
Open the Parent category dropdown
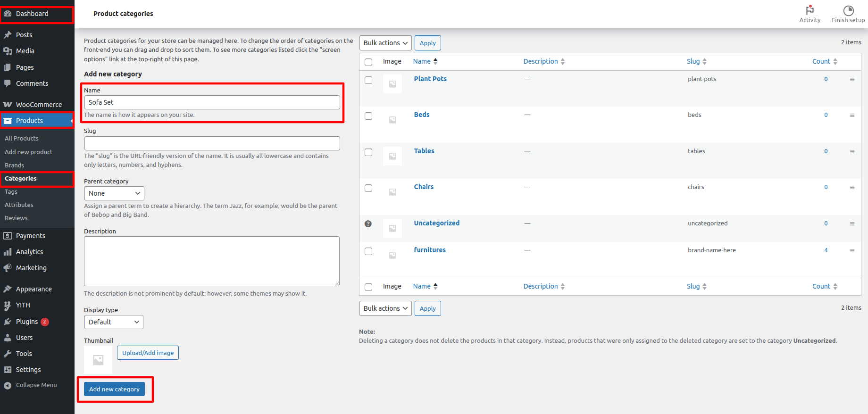(114, 193)
